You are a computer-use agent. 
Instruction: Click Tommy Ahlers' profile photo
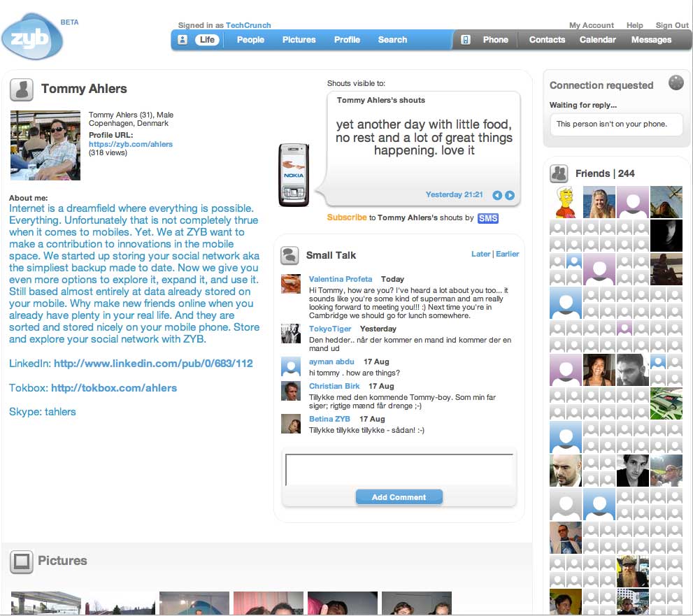coord(45,145)
